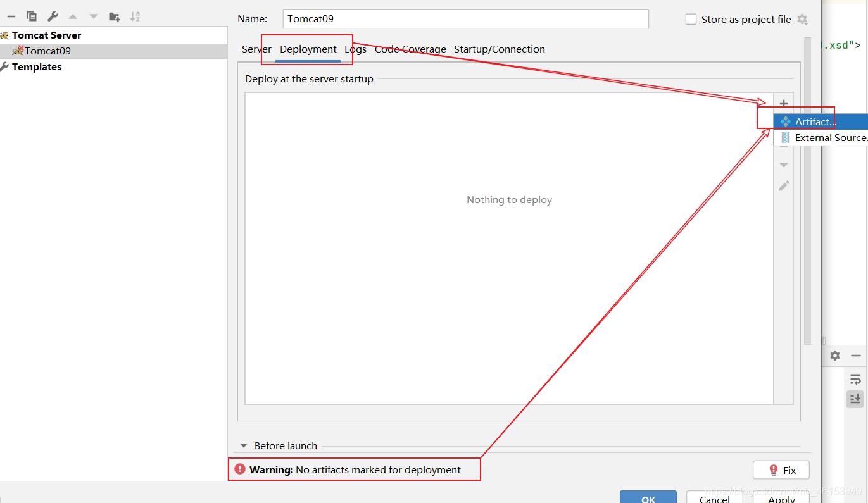The width and height of the screenshot is (868, 503).
Task: Collapse the Before launch section
Action: coord(244,446)
